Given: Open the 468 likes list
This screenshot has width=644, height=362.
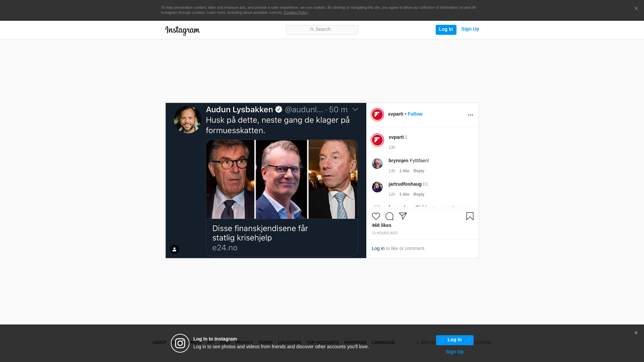Looking at the screenshot, I should pos(381,225).
